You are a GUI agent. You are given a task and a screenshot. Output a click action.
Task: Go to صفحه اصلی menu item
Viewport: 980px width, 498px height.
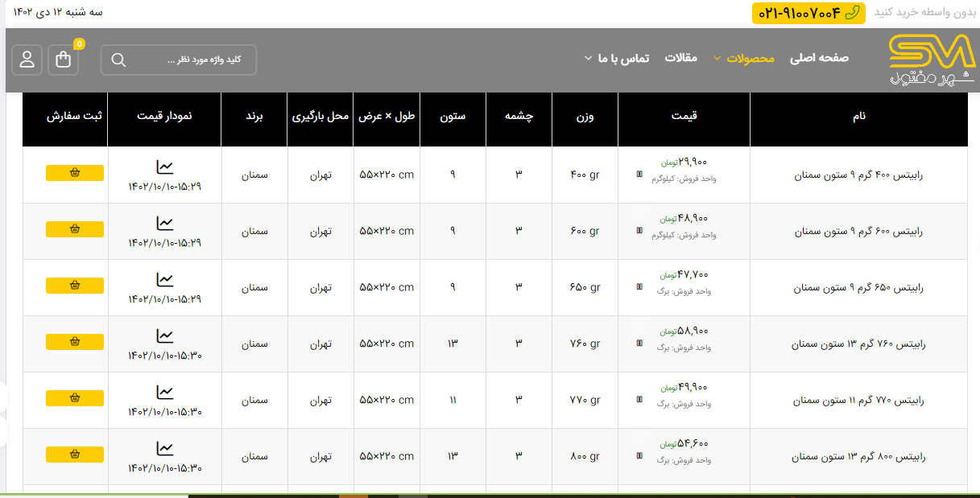(x=819, y=58)
